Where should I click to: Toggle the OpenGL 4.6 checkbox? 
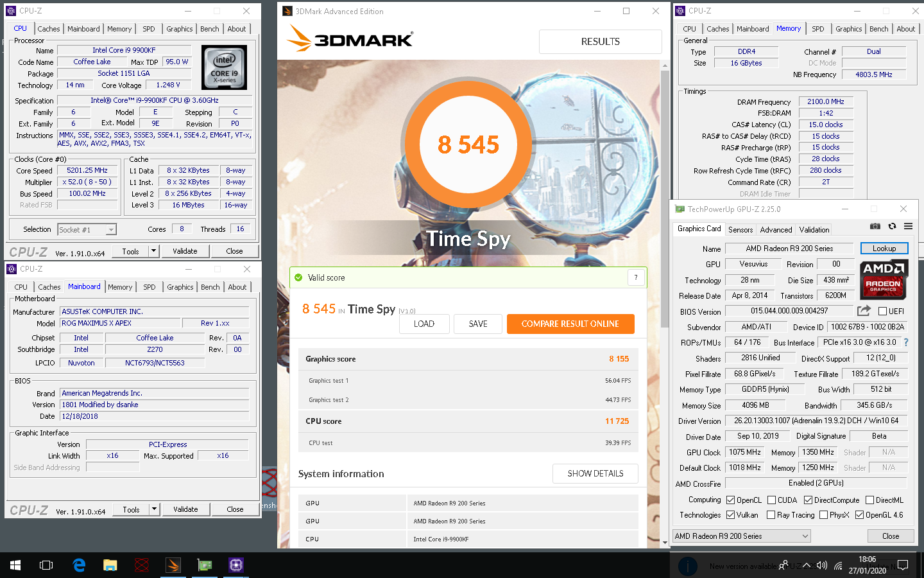tap(859, 515)
